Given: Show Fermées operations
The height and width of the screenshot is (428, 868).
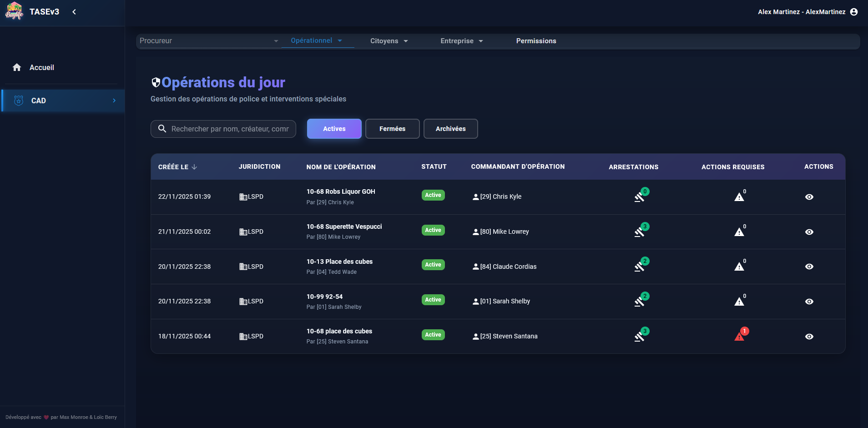Looking at the screenshot, I should pyautogui.click(x=392, y=129).
